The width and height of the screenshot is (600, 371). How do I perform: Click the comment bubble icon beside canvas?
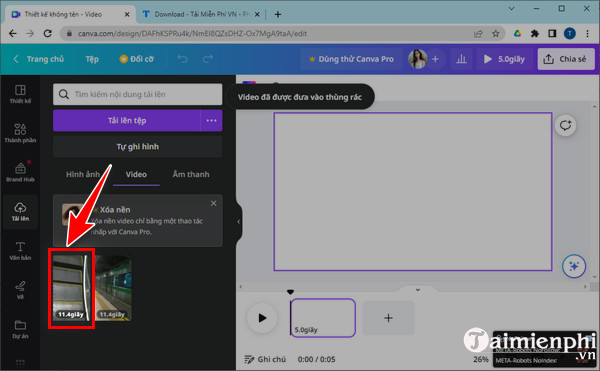[565, 125]
